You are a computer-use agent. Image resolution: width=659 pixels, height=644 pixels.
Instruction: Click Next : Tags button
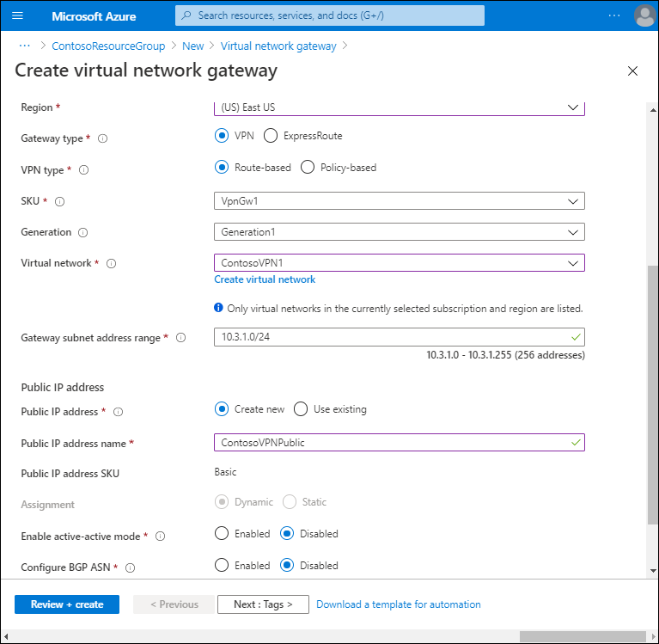coord(263,604)
